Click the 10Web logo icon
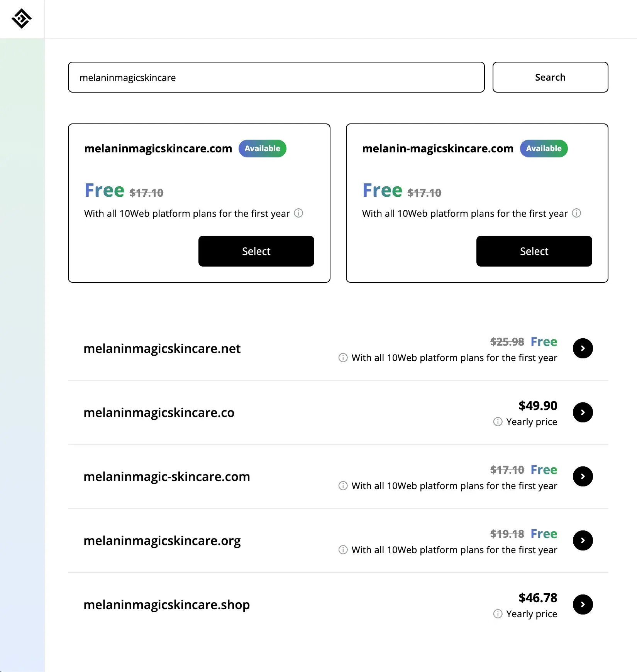 (x=22, y=19)
